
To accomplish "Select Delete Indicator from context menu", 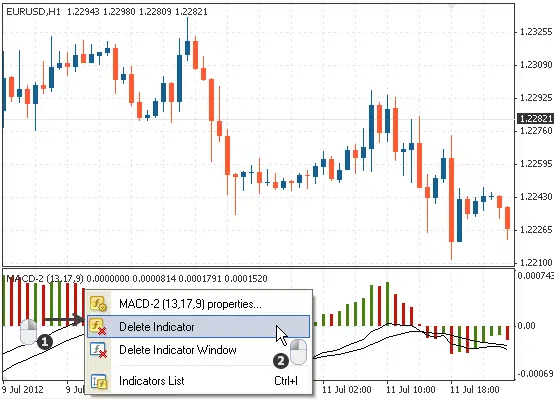I will (x=198, y=327).
